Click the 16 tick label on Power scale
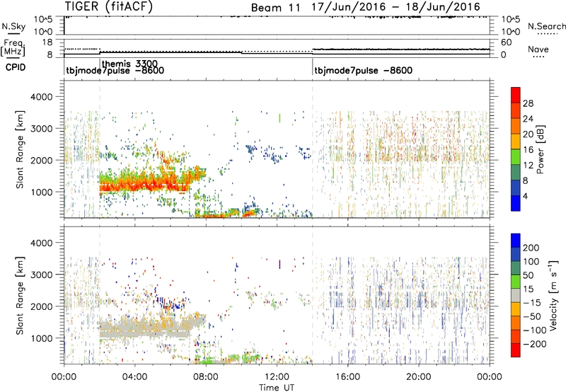Screen dimensions: 566x392 pyautogui.click(x=528, y=150)
